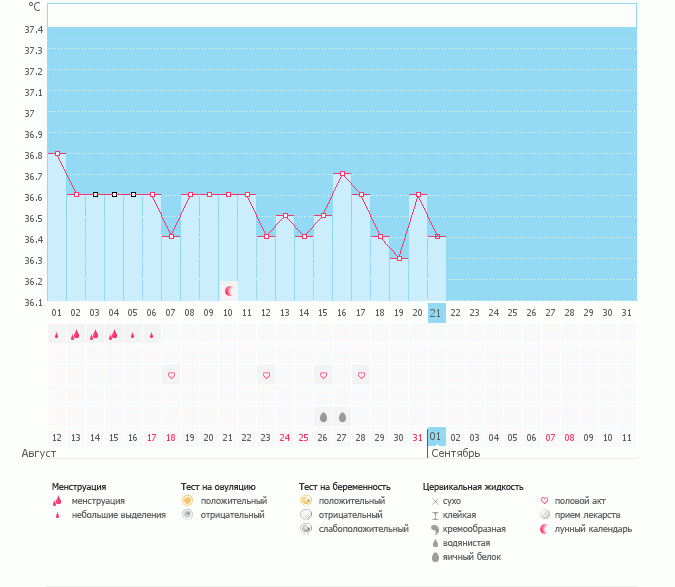This screenshot has height=587, width=675.
Task: Click the 'прием лекарств' legend icon
Action: [545, 515]
